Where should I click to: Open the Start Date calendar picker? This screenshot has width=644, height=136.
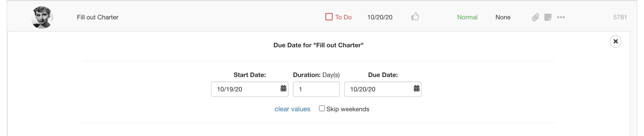[283, 88]
